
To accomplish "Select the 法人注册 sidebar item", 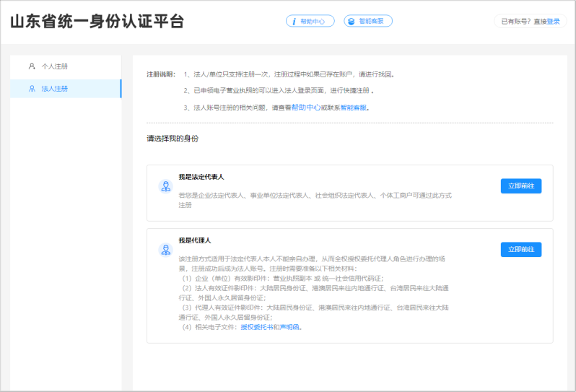I will [x=66, y=89].
